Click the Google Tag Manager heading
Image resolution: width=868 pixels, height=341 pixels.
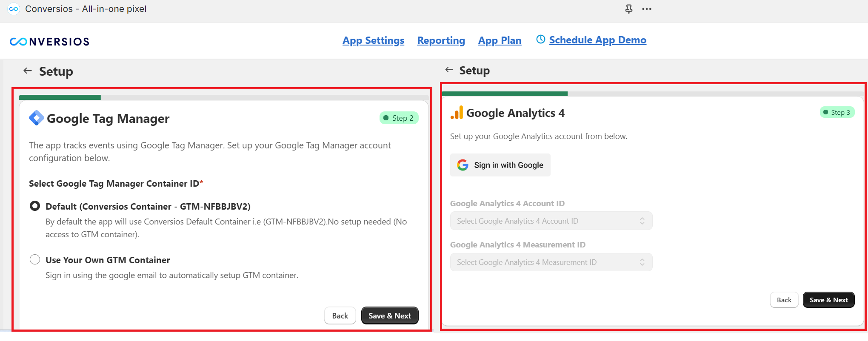point(108,118)
